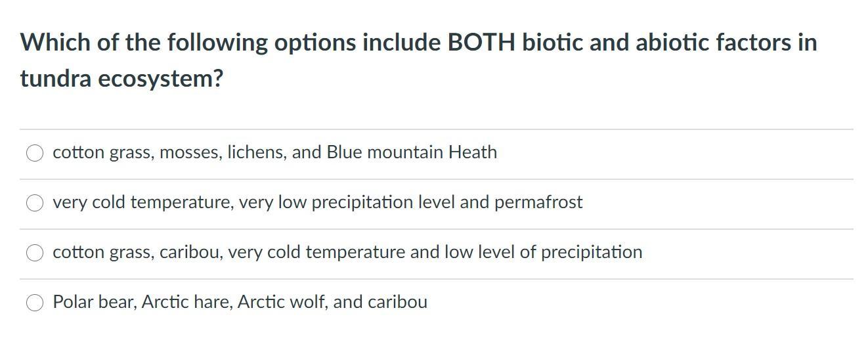Click the question heading about tundra ecosystem
Screen dimensions: 868x348
[418, 60]
